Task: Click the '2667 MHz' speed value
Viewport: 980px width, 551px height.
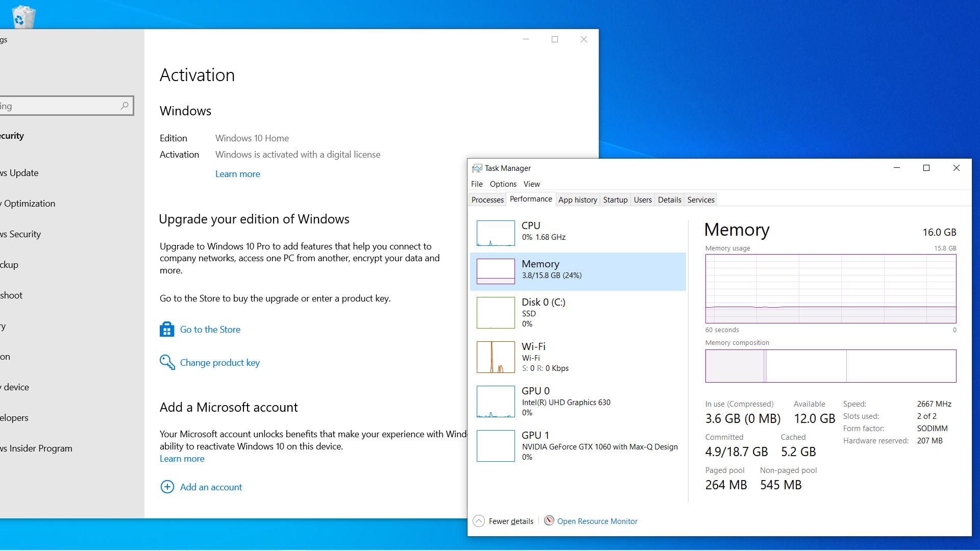Action: 934,404
